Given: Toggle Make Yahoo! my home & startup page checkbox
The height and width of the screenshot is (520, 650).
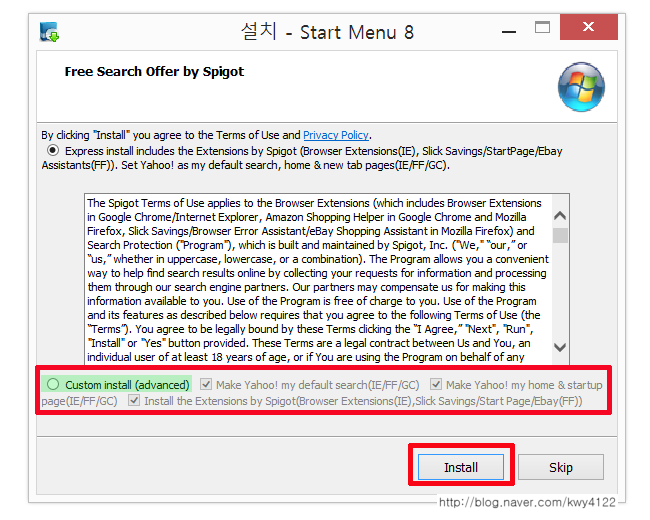Looking at the screenshot, I should coord(435,384).
